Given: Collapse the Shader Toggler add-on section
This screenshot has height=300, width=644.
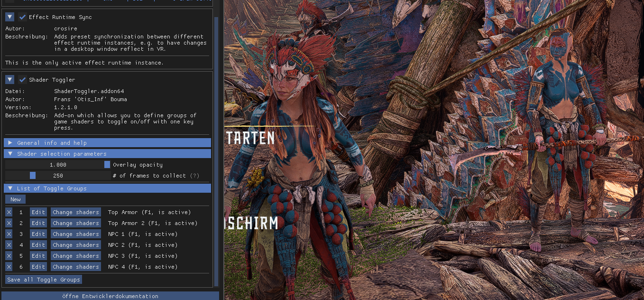Looking at the screenshot, I should point(9,80).
